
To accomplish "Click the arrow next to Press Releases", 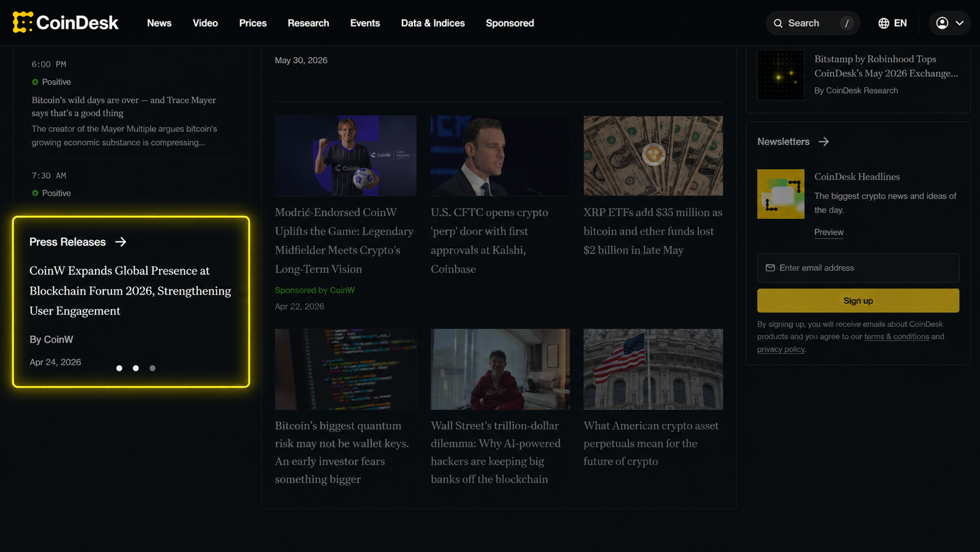I will coord(121,242).
